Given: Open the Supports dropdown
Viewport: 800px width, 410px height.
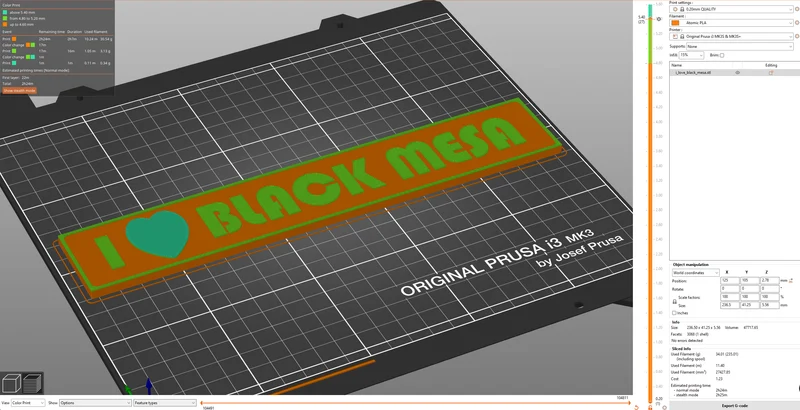Looking at the screenshot, I should [739, 46].
